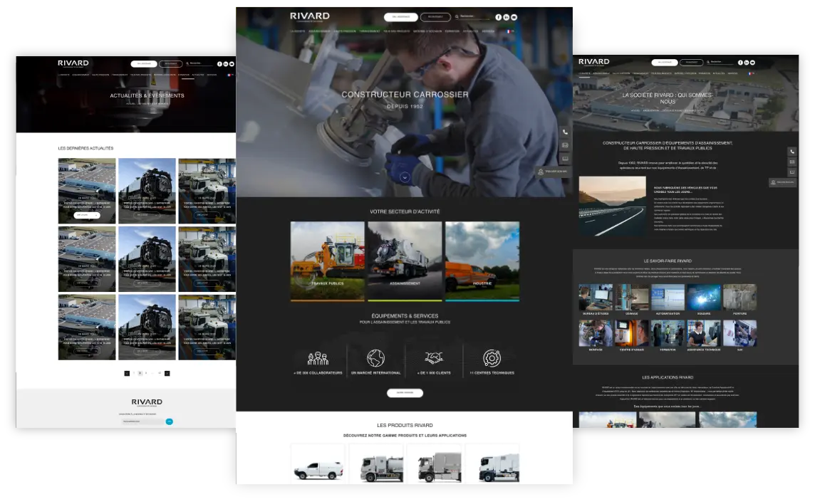Screen dimensions: 815x504
Task: Click the globe 'Un marché international' icon
Action: tap(375, 358)
